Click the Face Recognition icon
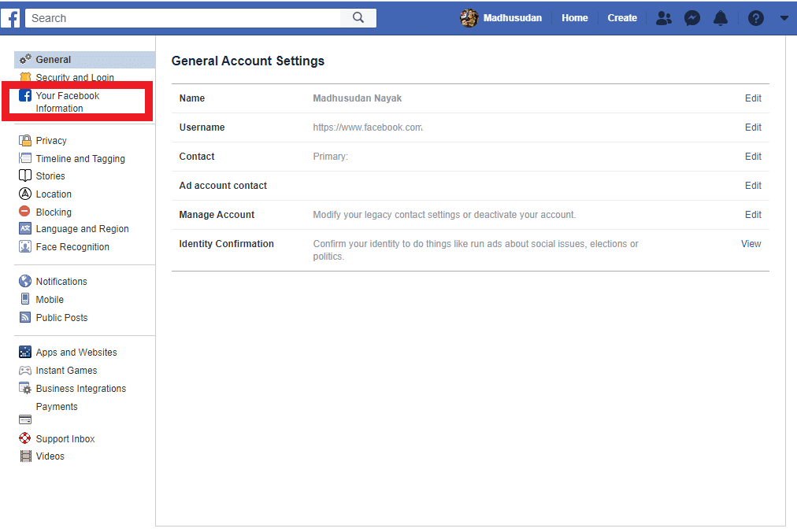The width and height of the screenshot is (797, 532). point(25,246)
